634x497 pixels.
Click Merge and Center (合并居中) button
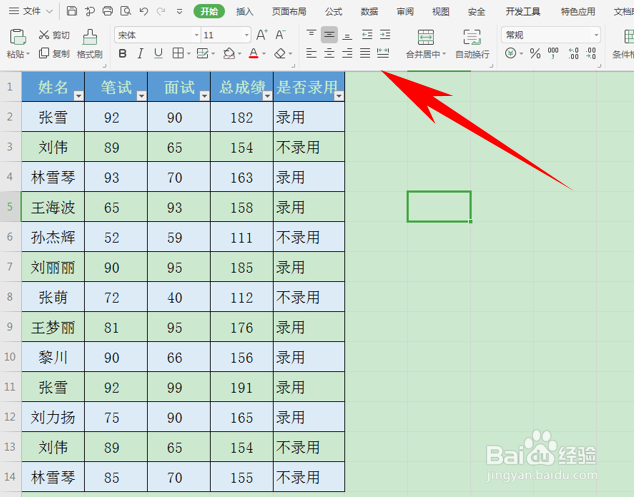pyautogui.click(x=425, y=44)
